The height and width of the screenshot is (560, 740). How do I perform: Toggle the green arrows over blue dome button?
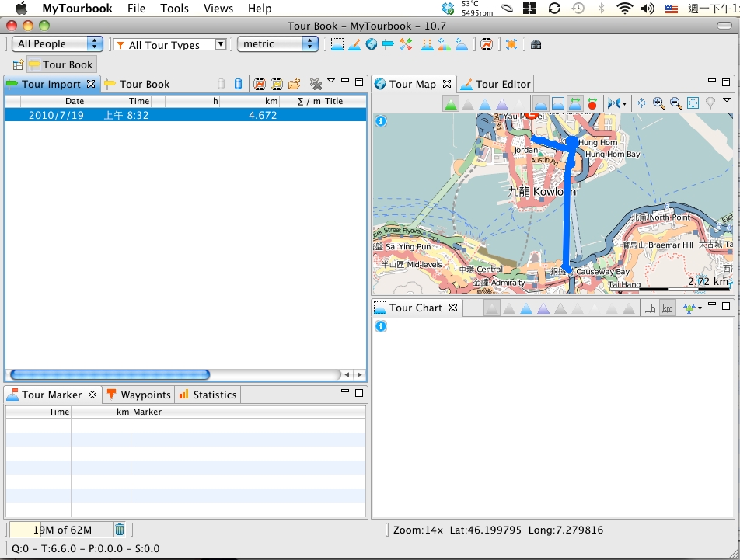pyautogui.click(x=575, y=103)
